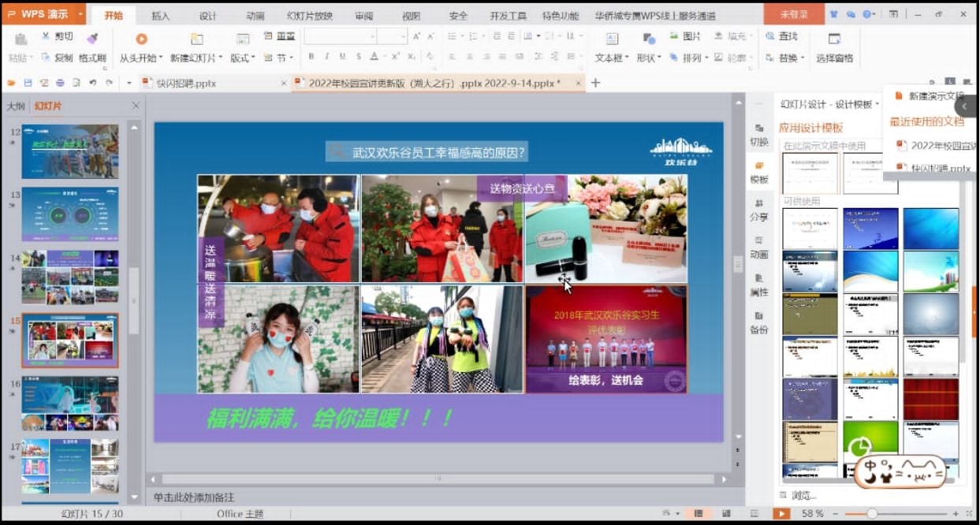Open the 插入 (Insert) ribbon tab

[x=160, y=16]
